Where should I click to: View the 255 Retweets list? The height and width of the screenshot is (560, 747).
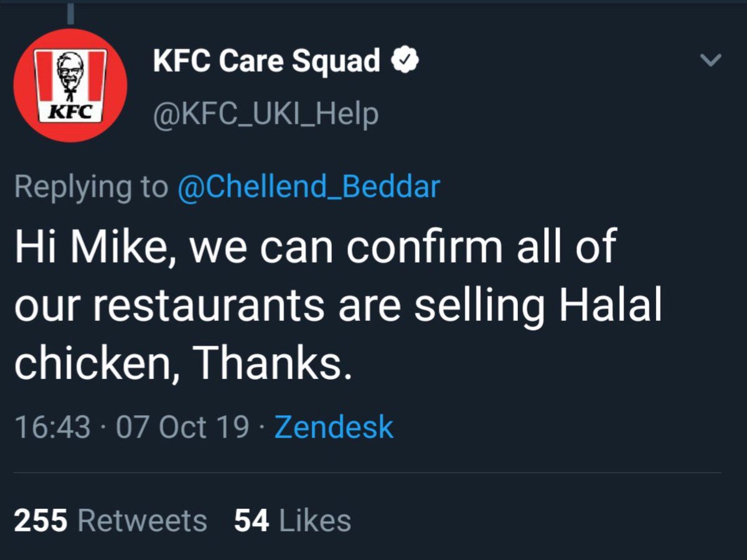coord(110,520)
